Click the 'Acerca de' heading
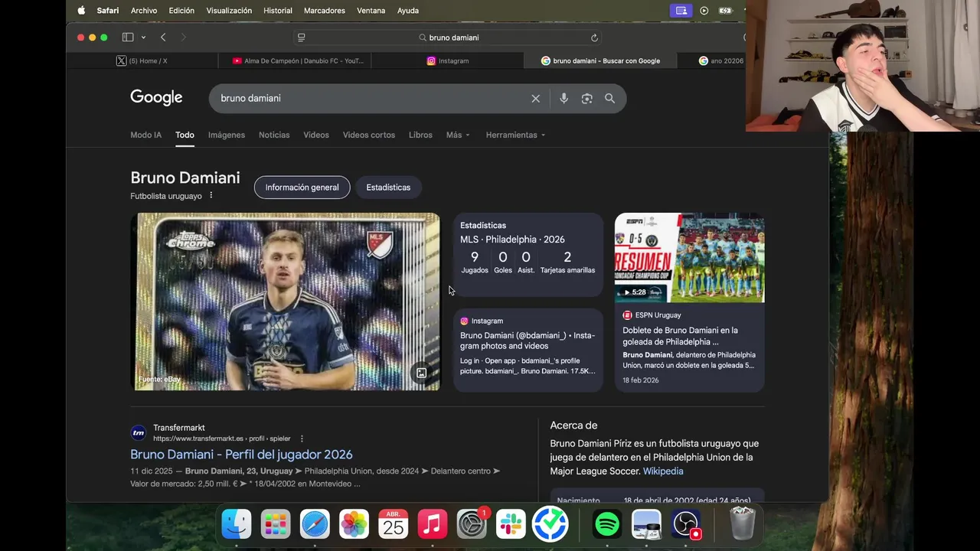The width and height of the screenshot is (980, 551). pos(573,425)
